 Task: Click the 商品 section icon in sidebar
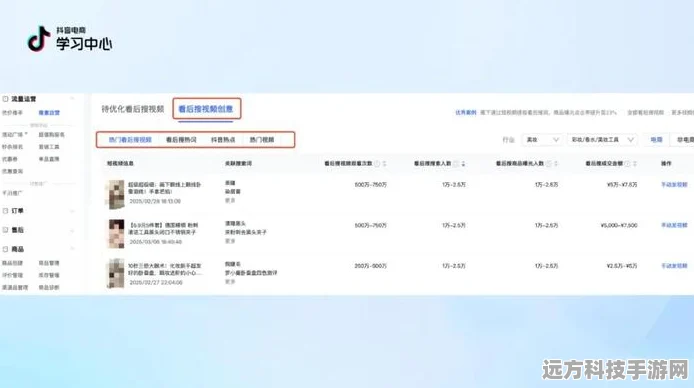click(x=5, y=249)
